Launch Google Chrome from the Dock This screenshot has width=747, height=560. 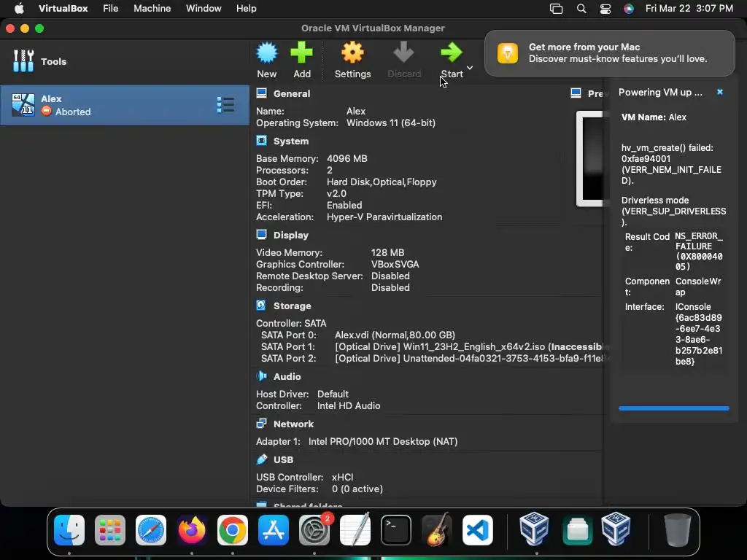click(x=233, y=529)
